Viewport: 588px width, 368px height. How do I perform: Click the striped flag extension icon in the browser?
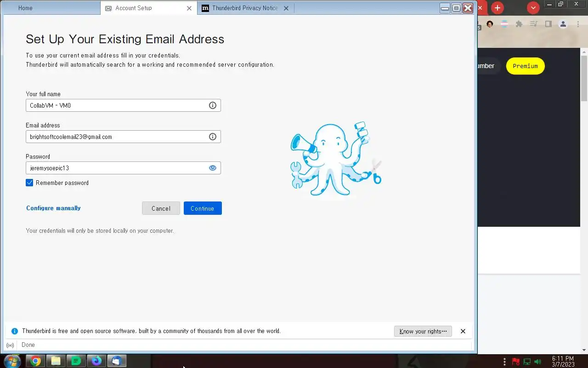[x=504, y=24]
